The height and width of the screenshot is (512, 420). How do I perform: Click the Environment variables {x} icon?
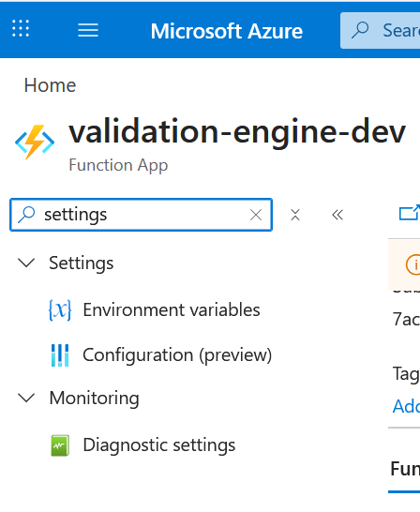coord(60,310)
